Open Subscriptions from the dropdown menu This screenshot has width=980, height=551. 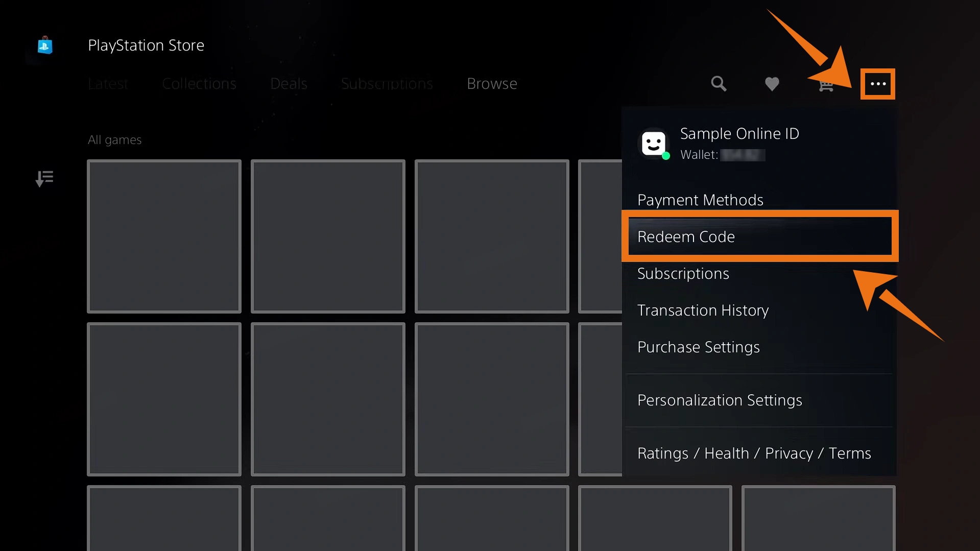760,274
